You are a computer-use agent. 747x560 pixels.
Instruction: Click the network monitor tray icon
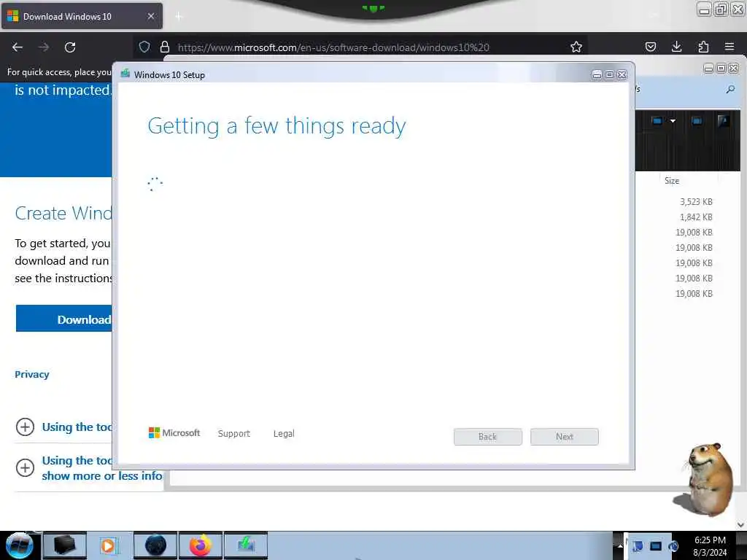656,545
